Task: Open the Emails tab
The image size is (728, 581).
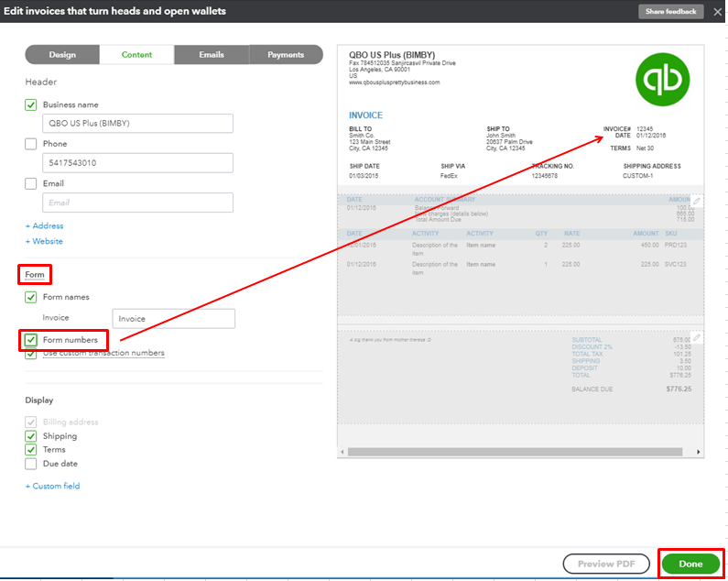Action: (212, 54)
